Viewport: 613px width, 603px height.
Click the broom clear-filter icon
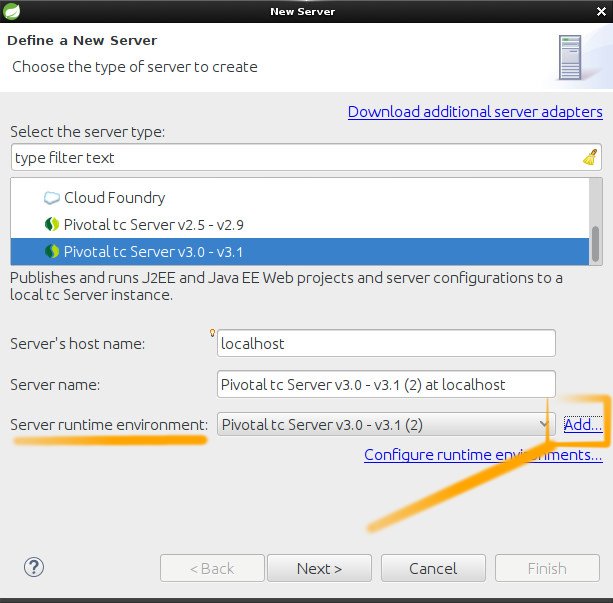tap(590, 157)
